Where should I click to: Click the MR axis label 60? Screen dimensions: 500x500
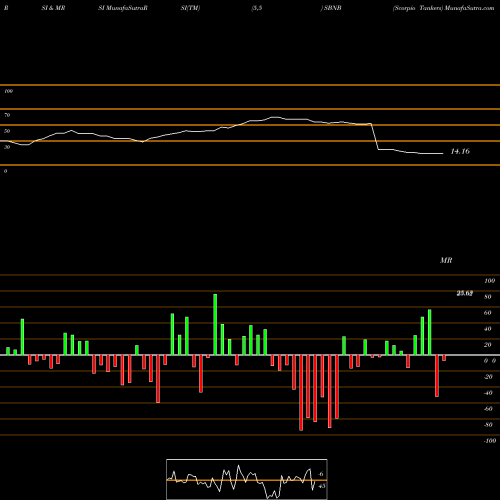(x=488, y=313)
